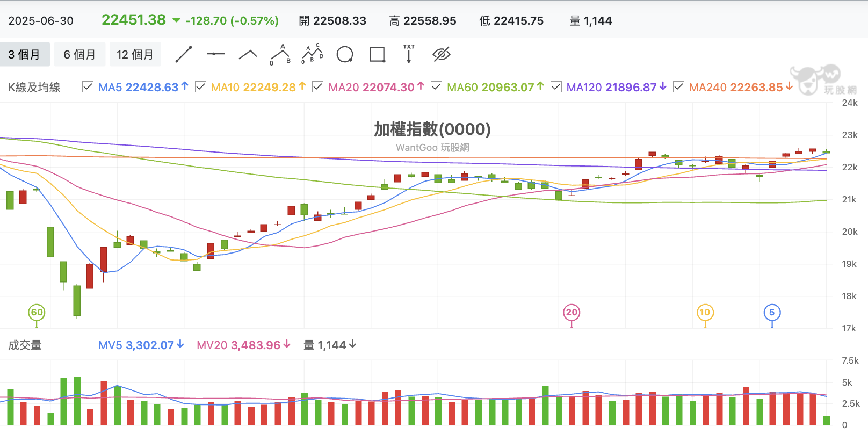Click the MA240 22263.85 label
Image resolution: width=868 pixels, height=434 pixels.
click(x=741, y=87)
